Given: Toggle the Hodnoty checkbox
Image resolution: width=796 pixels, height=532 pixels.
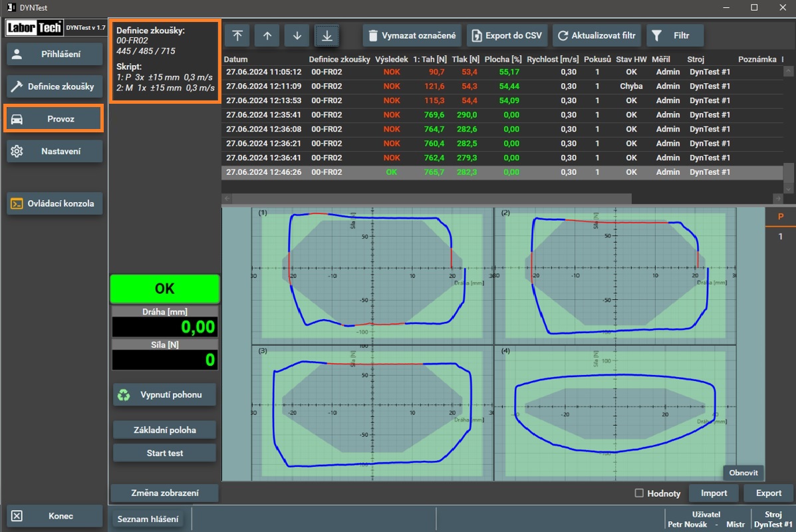Looking at the screenshot, I should [x=639, y=493].
